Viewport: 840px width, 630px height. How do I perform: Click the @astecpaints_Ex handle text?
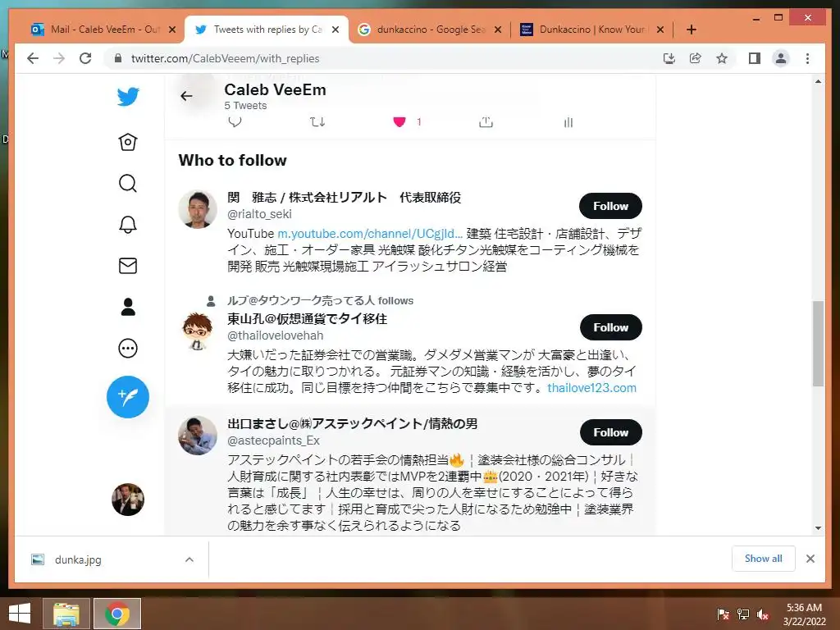click(x=273, y=441)
